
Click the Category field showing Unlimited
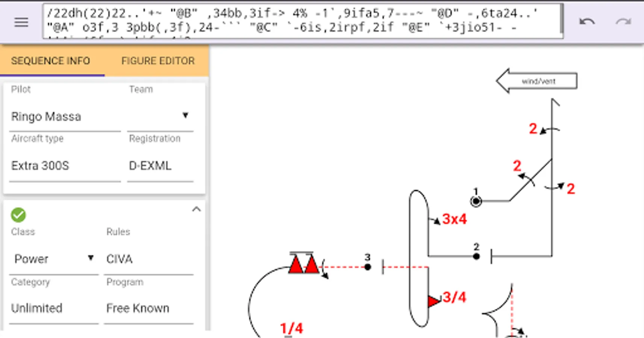tap(54, 308)
